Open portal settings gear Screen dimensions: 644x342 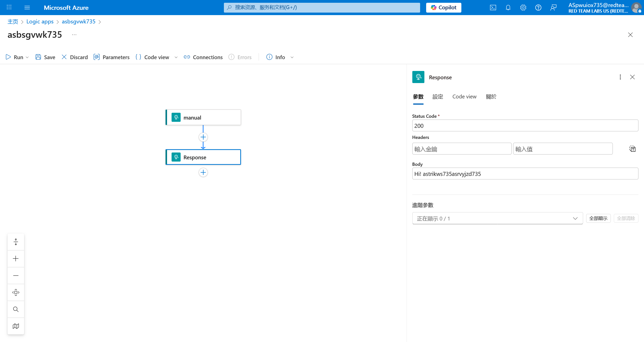(523, 8)
